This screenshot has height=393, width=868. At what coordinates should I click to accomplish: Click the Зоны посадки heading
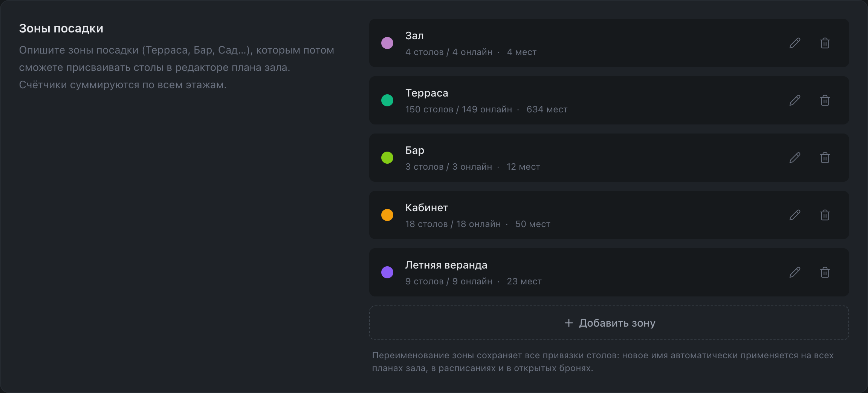pyautogui.click(x=61, y=29)
